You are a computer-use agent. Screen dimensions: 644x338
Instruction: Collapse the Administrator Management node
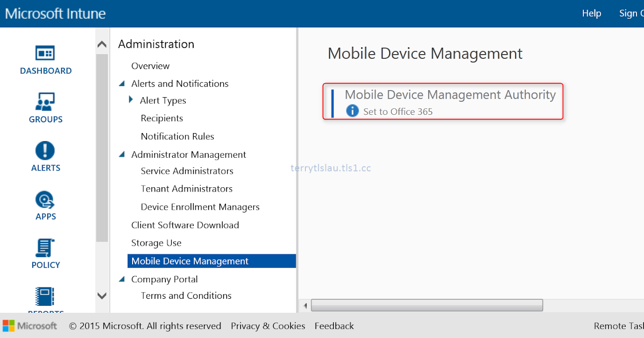click(x=121, y=154)
